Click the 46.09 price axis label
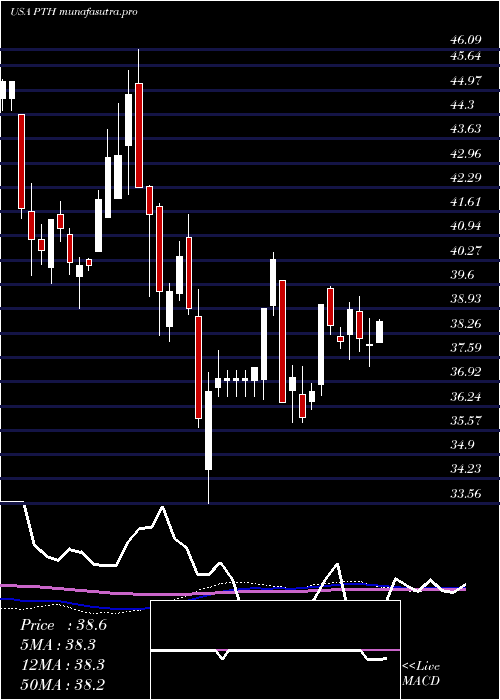This screenshot has width=500, height=700. coord(465,40)
